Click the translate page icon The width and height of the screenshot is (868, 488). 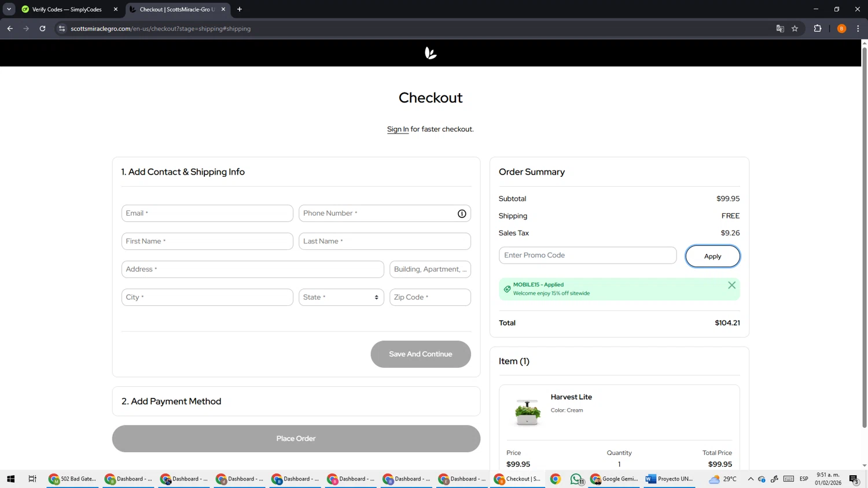779,28
